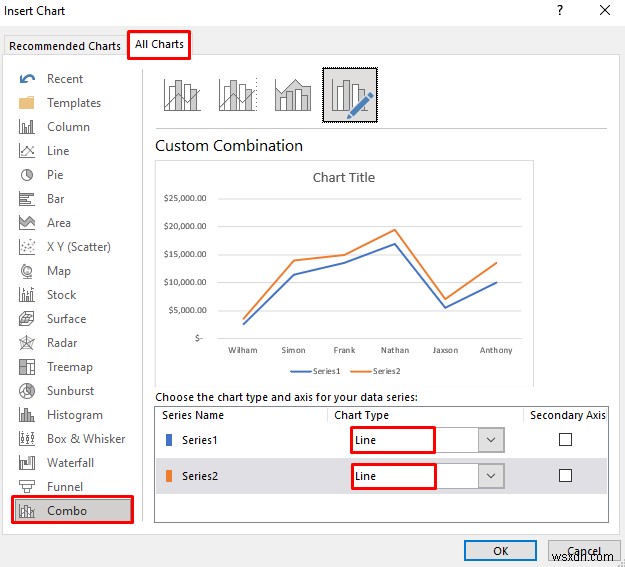Click the Series Name column header
The height and width of the screenshot is (567, 625).
click(193, 415)
